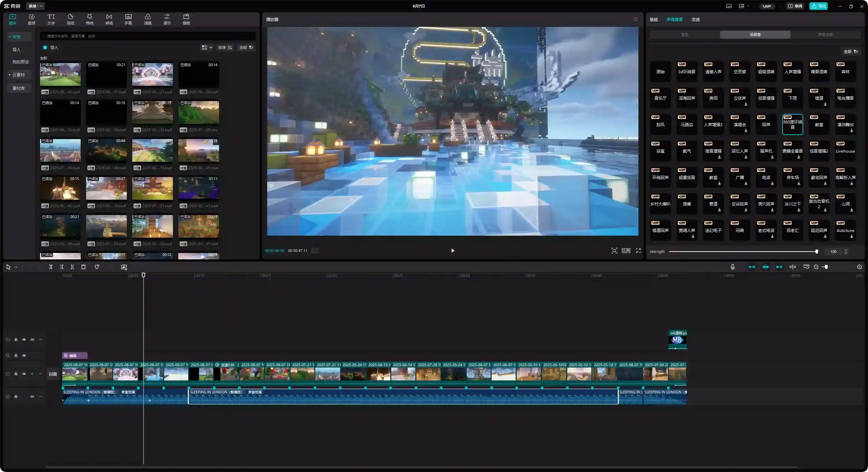Open more options for the audio track

[x=40, y=396]
